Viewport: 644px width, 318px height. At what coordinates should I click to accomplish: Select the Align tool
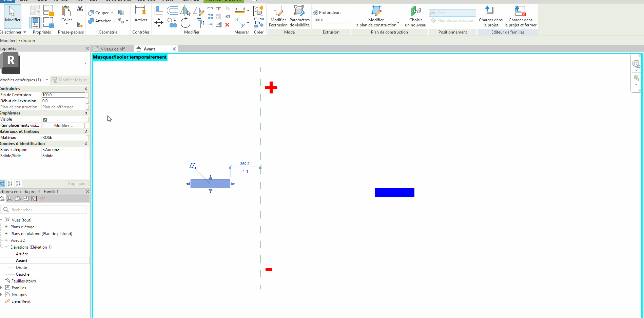tap(158, 10)
